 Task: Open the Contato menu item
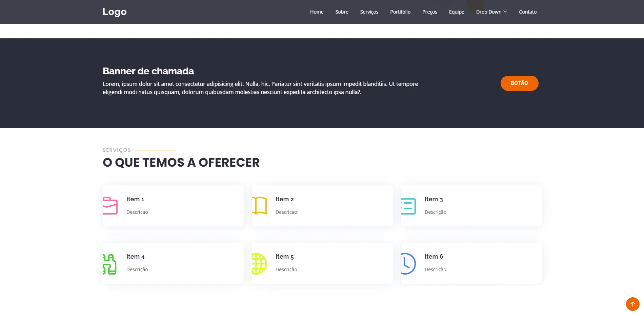[x=527, y=12]
